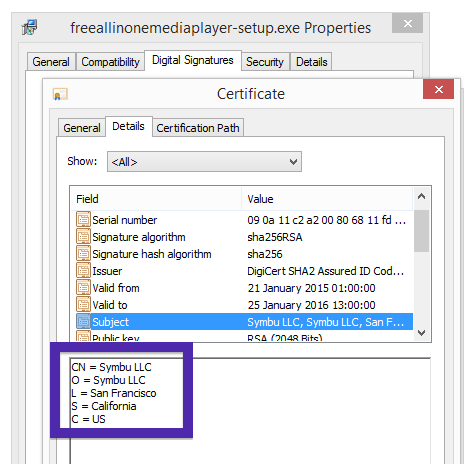Viewport: 471px width, 464px height.
Task: Click the Issuer field icon
Action: point(83,271)
